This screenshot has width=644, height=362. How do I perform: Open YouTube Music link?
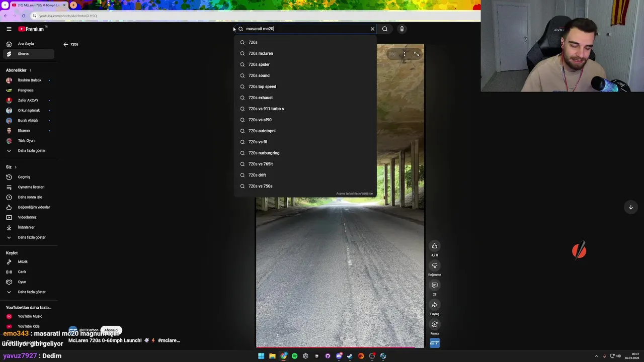tap(29, 316)
